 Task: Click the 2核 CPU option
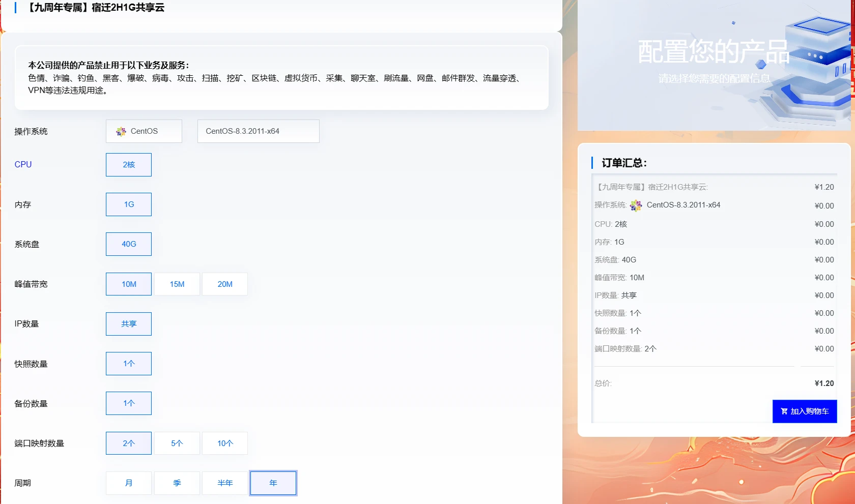coord(129,165)
